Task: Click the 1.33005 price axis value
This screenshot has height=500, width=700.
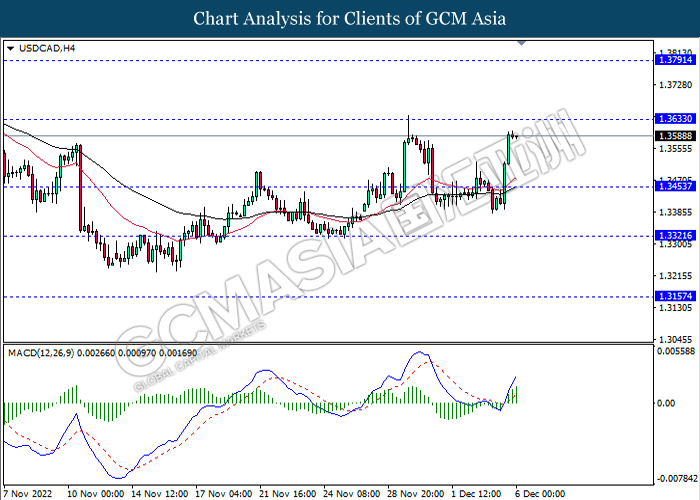Action: [675, 244]
